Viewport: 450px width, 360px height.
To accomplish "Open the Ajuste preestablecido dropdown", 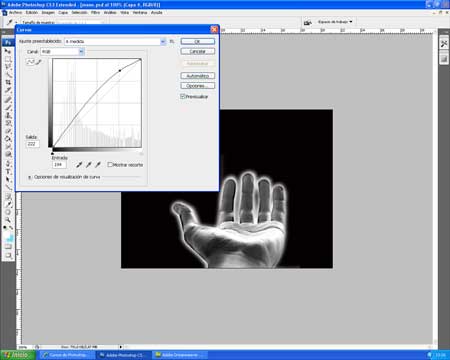I will tap(115, 41).
